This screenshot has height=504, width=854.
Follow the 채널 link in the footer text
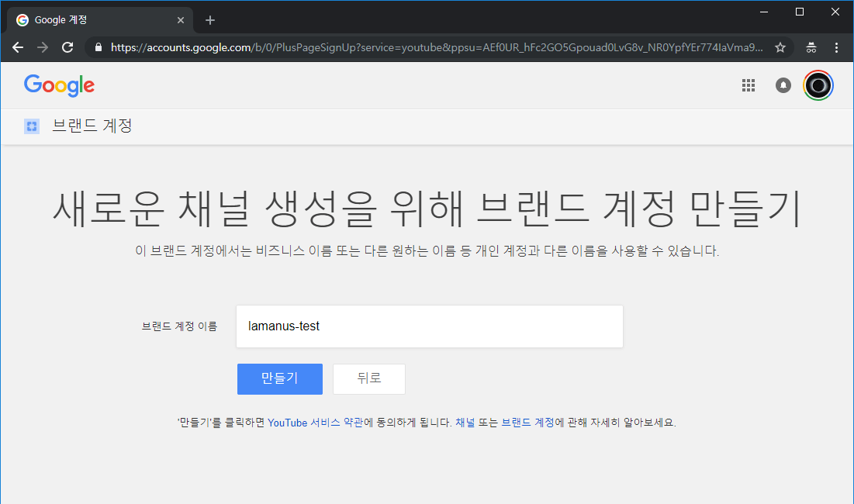[x=465, y=423]
